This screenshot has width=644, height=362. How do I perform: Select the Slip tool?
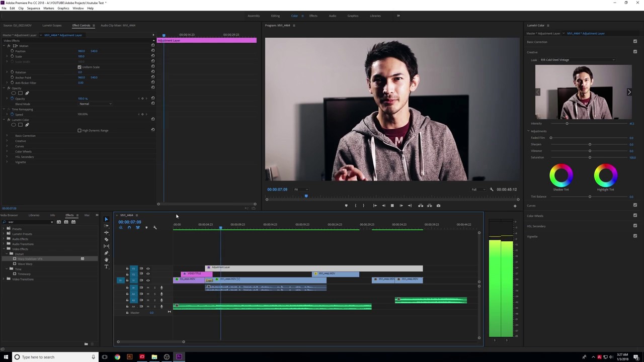106,246
